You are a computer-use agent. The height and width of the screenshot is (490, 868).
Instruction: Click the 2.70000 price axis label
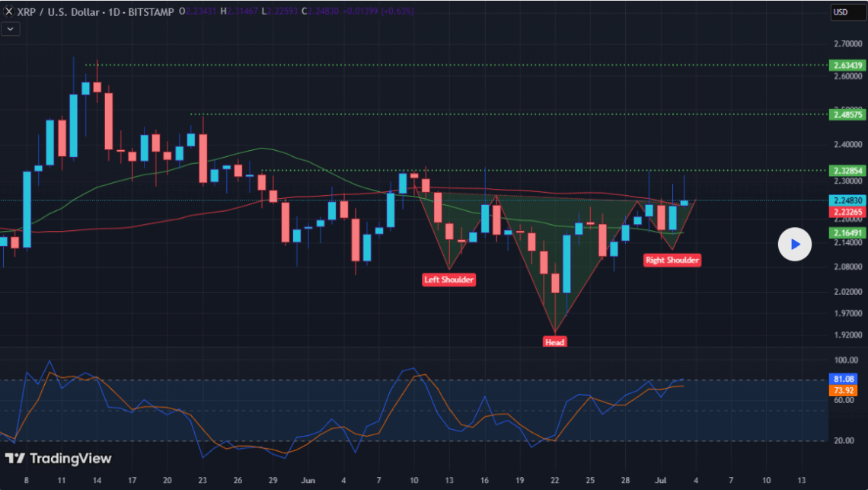(847, 43)
